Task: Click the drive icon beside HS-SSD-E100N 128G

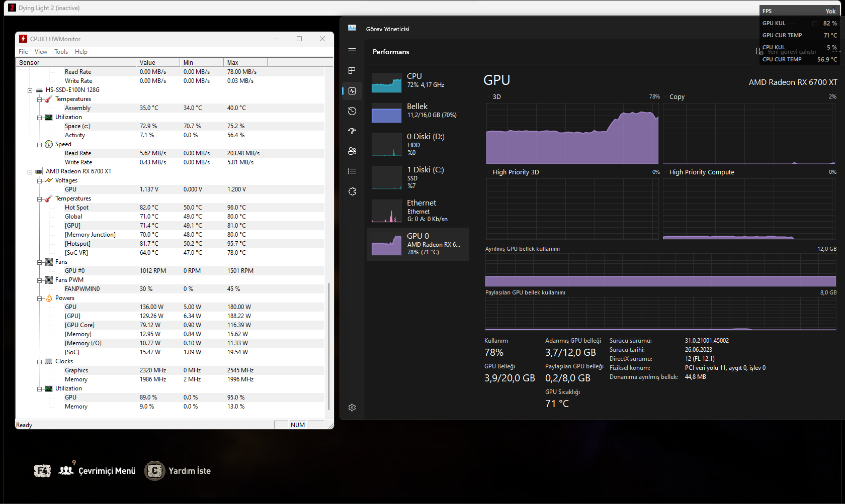Action: click(x=39, y=90)
